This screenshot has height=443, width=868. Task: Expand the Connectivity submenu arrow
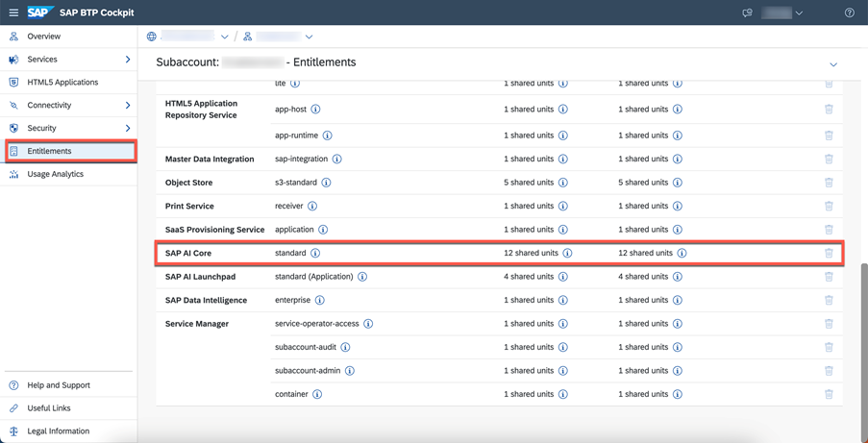pos(128,105)
